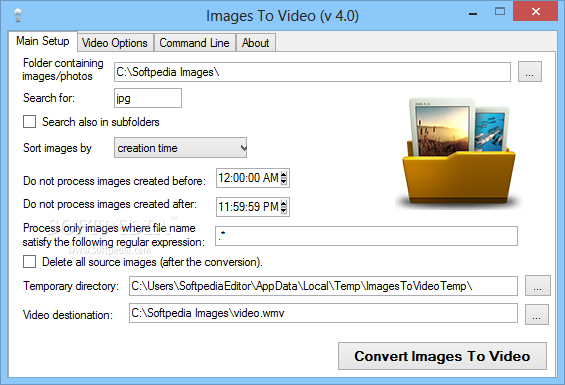
Task: Browse for the temporary directory
Action: [537, 286]
